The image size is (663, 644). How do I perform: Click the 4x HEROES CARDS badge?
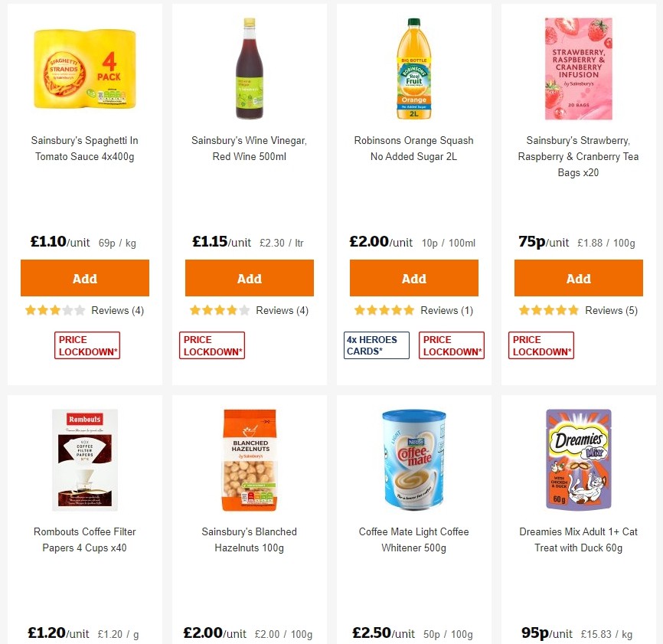click(376, 345)
